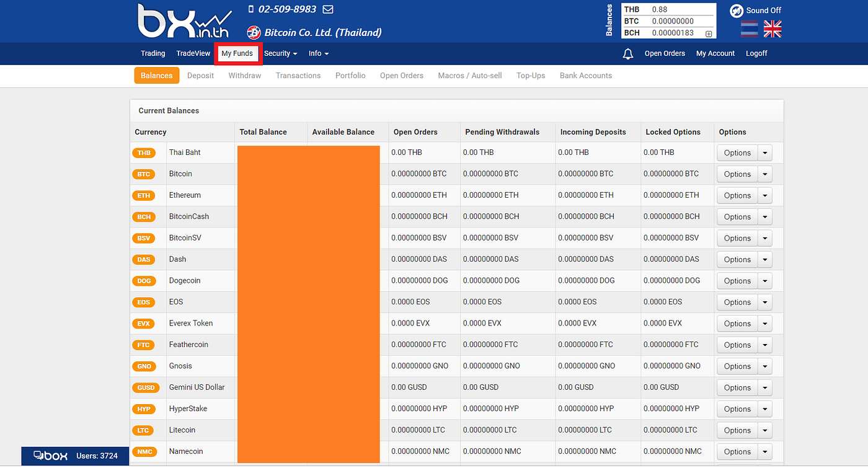Click the envelope email icon in header
This screenshot has width=868, height=468.
click(x=328, y=9)
